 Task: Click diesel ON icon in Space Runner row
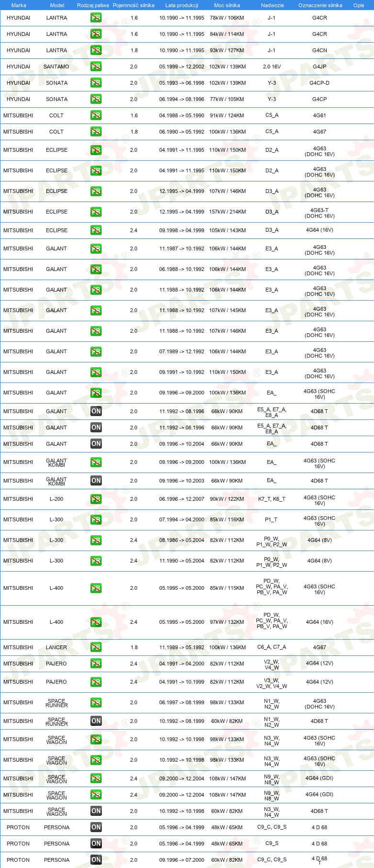tap(96, 721)
